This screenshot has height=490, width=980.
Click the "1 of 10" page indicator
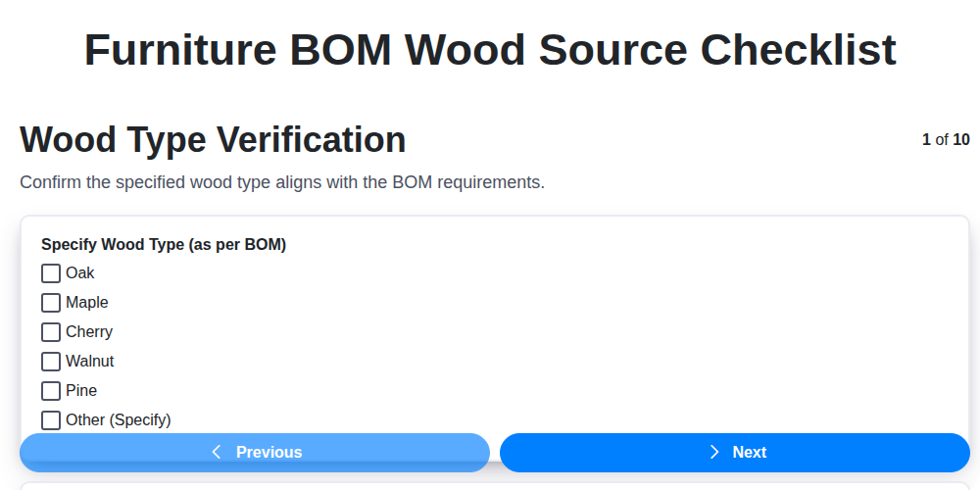point(946,139)
